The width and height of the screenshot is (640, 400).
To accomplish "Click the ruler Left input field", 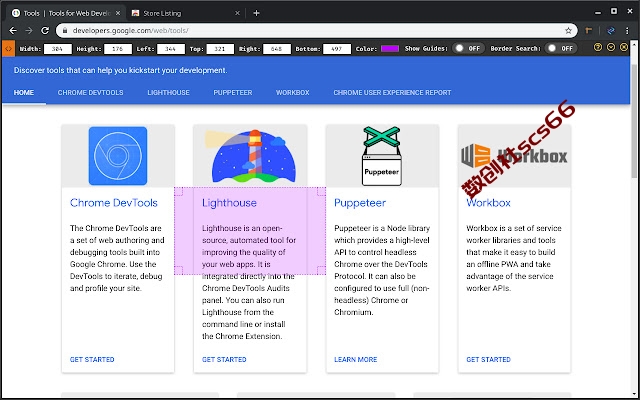I will point(171,49).
